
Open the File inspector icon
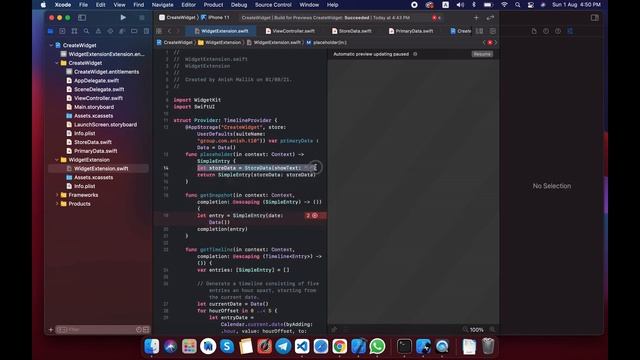click(534, 31)
